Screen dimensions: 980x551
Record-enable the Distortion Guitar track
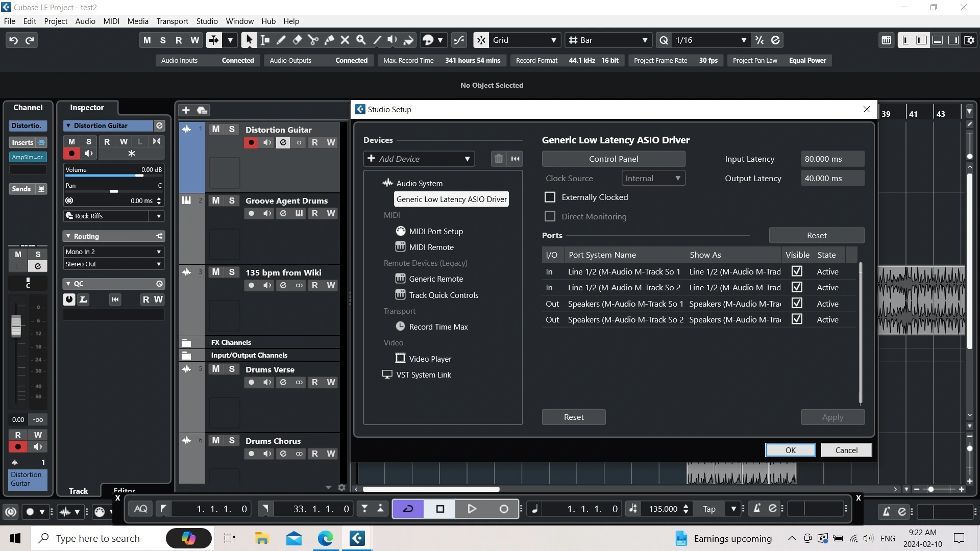(x=251, y=142)
